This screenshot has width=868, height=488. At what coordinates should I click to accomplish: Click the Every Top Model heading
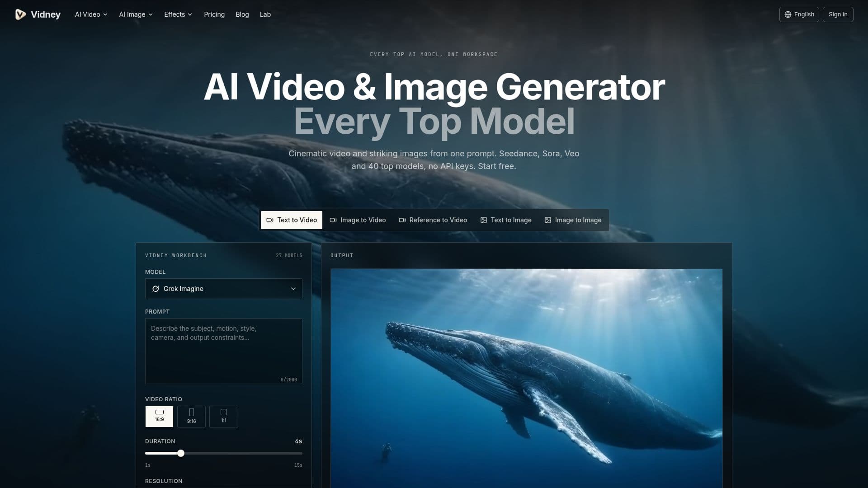click(x=434, y=121)
